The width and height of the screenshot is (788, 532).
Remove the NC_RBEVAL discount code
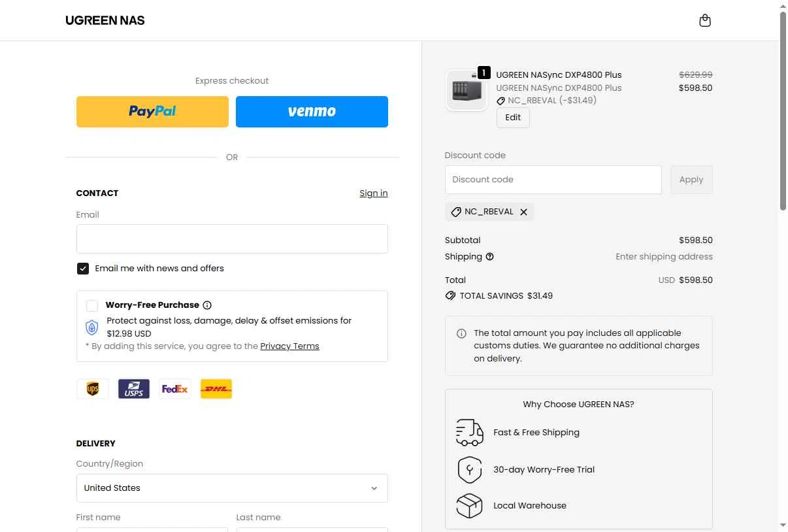point(523,212)
